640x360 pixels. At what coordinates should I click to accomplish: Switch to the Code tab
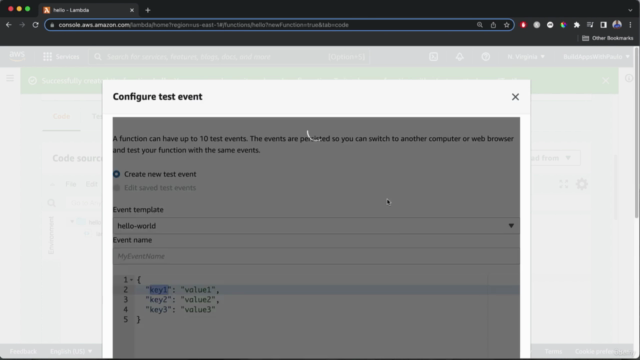[61, 116]
